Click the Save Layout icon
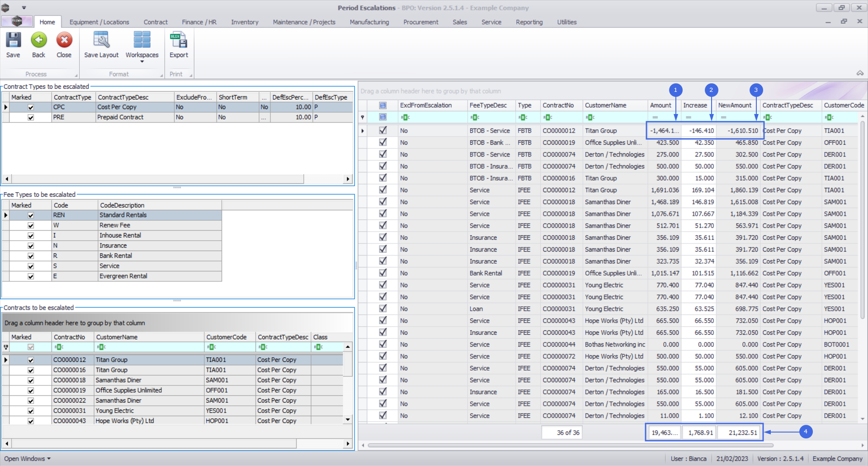Viewport: 868px width, 466px height. [101, 41]
